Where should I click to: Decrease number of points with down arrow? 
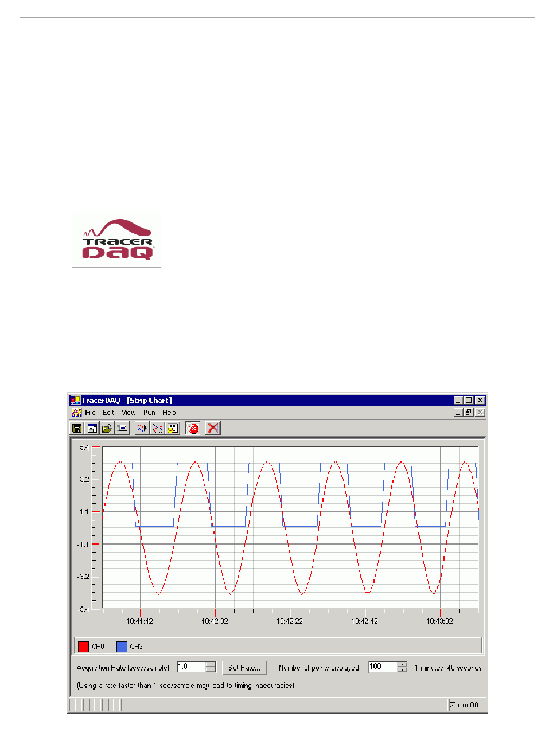pyautogui.click(x=402, y=670)
